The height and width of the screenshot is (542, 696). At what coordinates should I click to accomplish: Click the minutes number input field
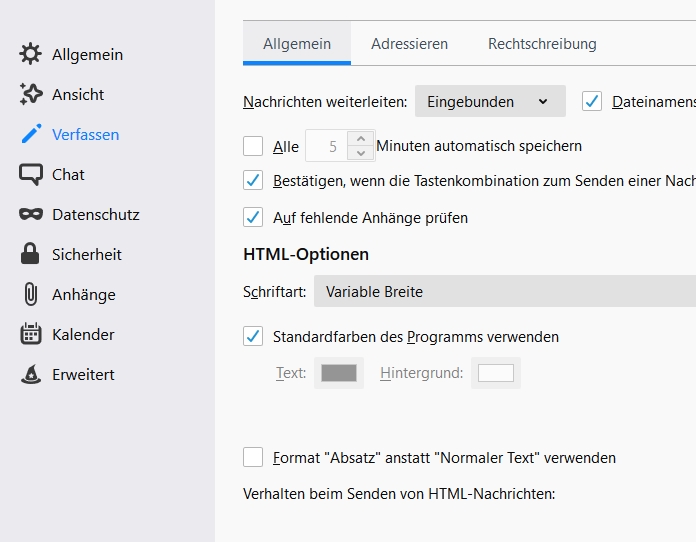click(x=327, y=146)
